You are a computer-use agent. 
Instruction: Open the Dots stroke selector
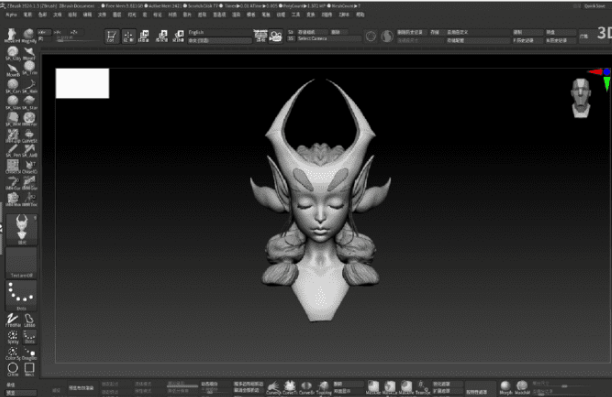(21, 295)
